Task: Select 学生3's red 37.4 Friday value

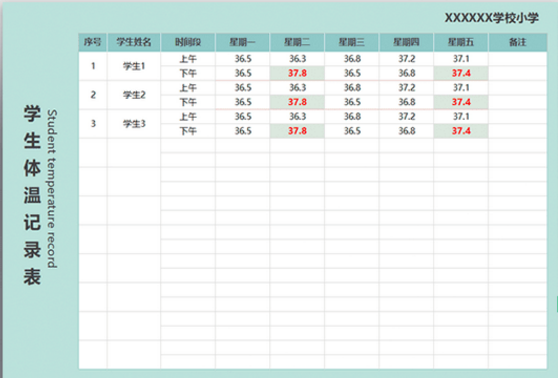Action: point(461,131)
